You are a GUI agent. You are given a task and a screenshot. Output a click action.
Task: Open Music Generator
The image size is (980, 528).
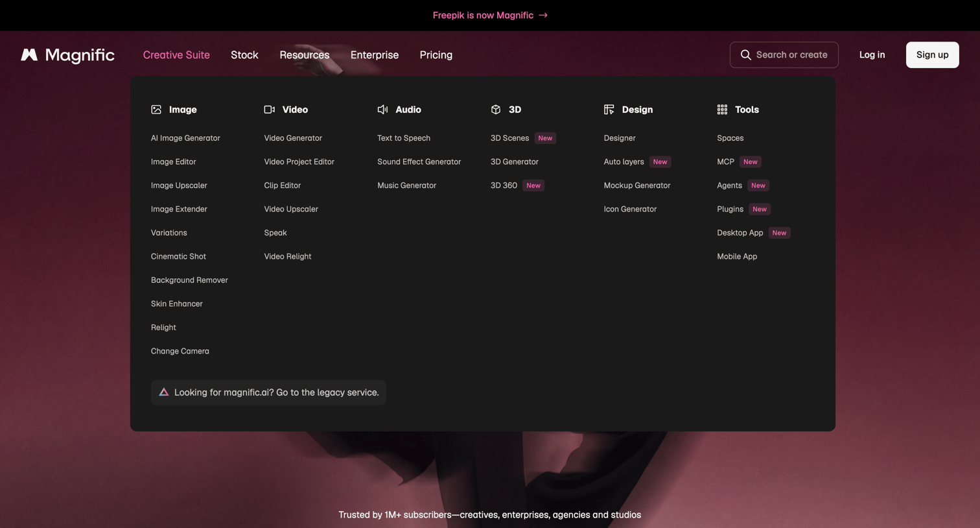(406, 186)
